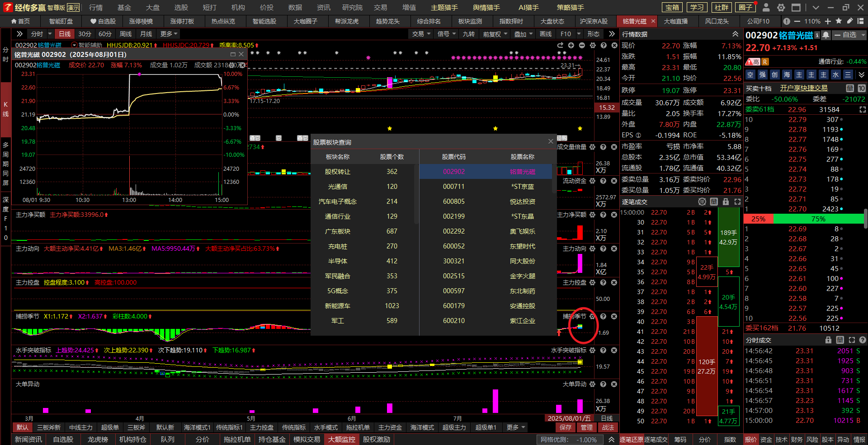Click the fullscreen icon in 逐笔成交 header
This screenshot has width=868, height=445.
tap(737, 201)
